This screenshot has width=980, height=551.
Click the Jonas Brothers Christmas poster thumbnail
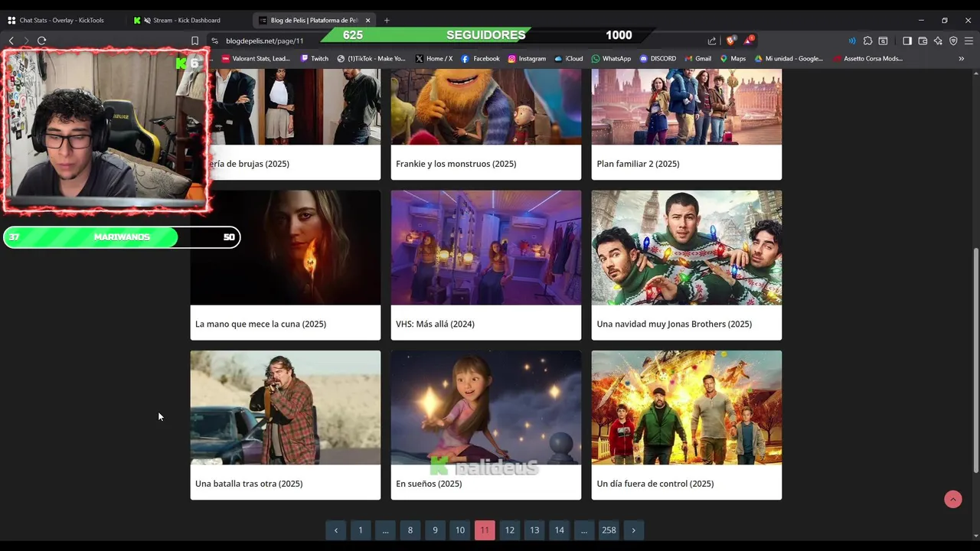point(687,248)
